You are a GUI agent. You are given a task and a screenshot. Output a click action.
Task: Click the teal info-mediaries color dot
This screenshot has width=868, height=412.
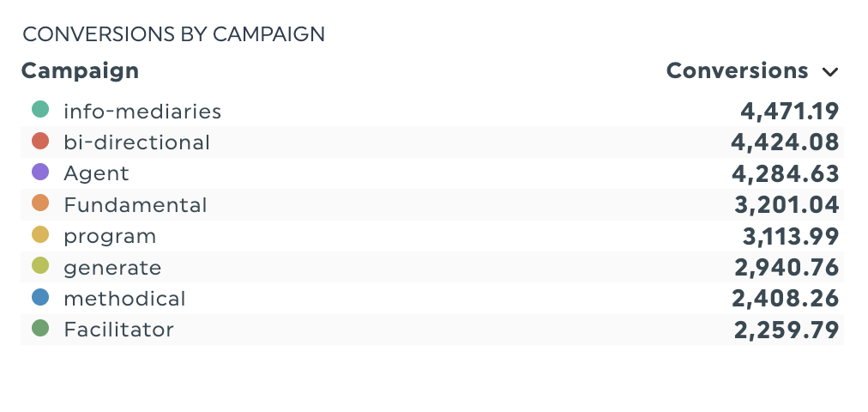[40, 110]
